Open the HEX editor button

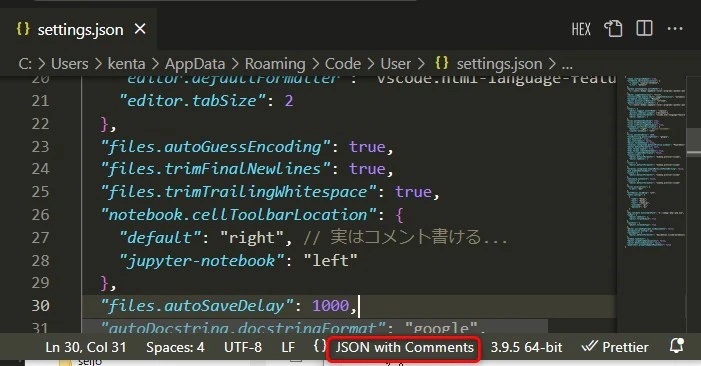(581, 29)
